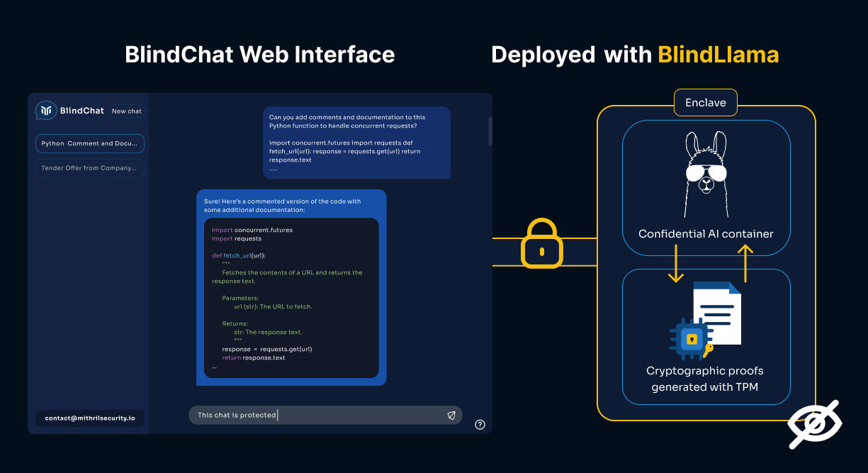868x473 pixels.
Task: Click the 'import concurrent.futures' code line
Action: 252,230
